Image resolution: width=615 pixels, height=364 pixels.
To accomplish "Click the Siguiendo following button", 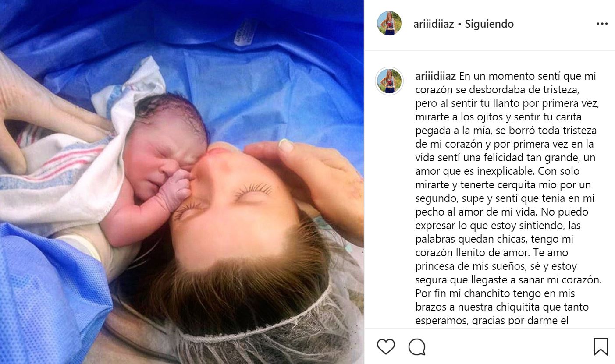I will pyautogui.click(x=489, y=24).
